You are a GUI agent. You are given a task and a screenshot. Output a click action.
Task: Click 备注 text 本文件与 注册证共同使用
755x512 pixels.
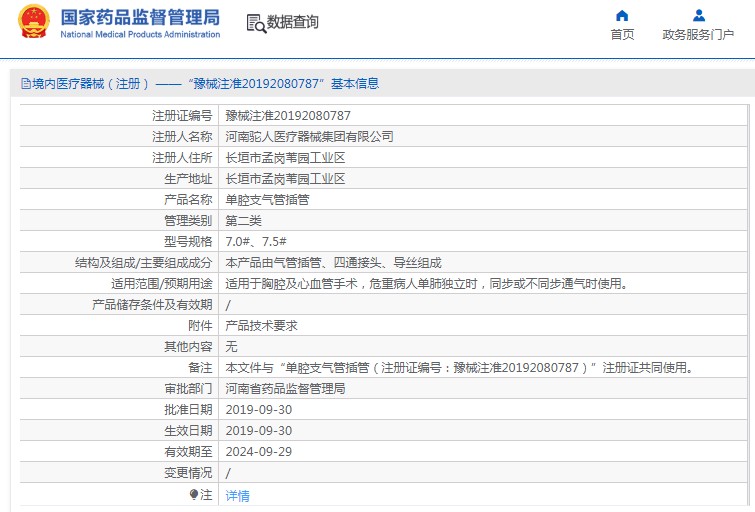460,368
